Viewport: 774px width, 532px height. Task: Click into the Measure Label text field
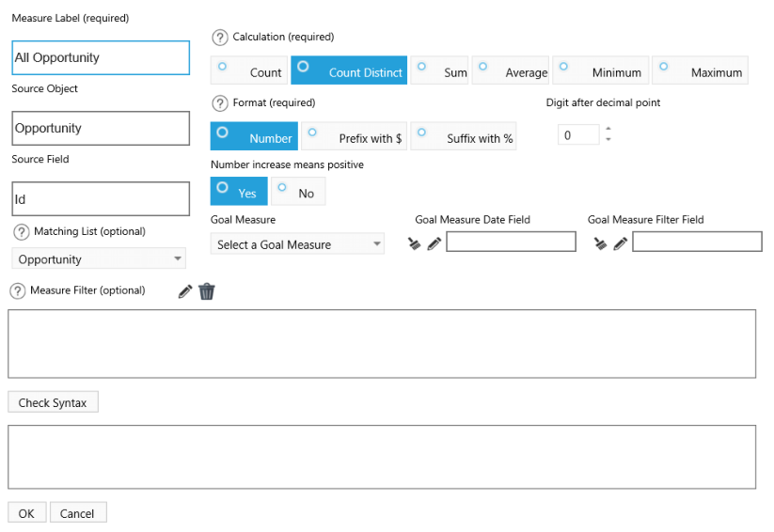[101, 57]
